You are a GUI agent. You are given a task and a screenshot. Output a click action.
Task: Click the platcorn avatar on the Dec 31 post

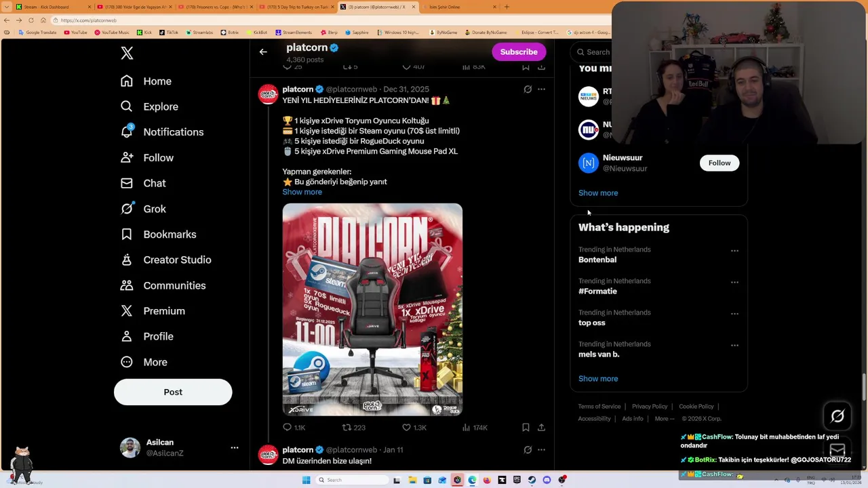tap(268, 94)
